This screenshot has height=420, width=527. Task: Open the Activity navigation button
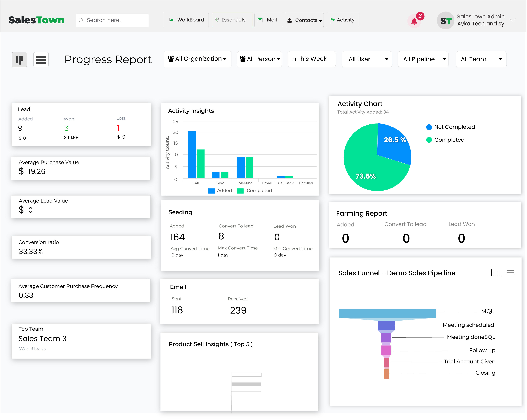pos(343,20)
